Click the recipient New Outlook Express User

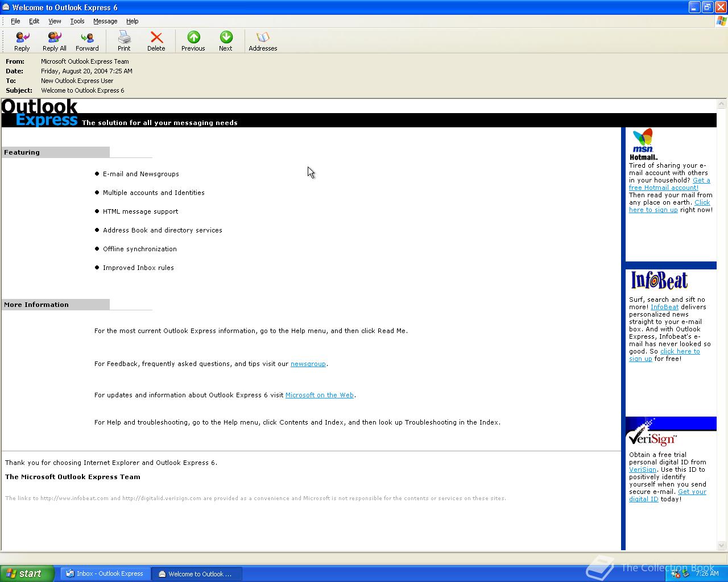pos(77,81)
